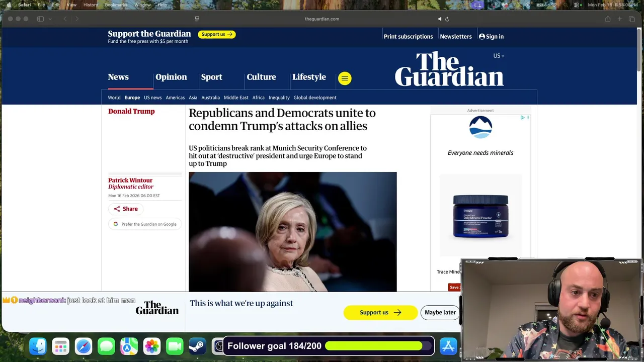The image size is (644, 362).
Task: Go to World subsection
Action: (x=114, y=98)
